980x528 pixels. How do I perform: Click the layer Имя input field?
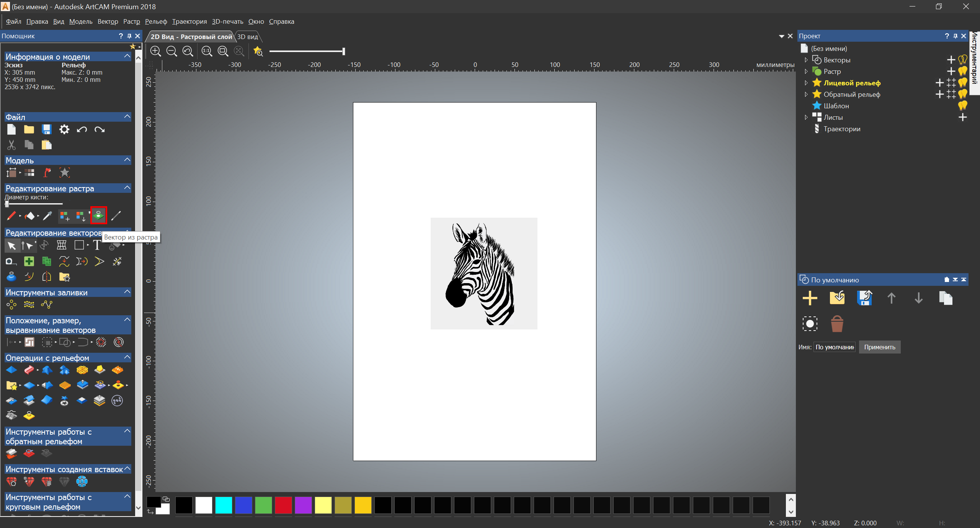coord(835,347)
